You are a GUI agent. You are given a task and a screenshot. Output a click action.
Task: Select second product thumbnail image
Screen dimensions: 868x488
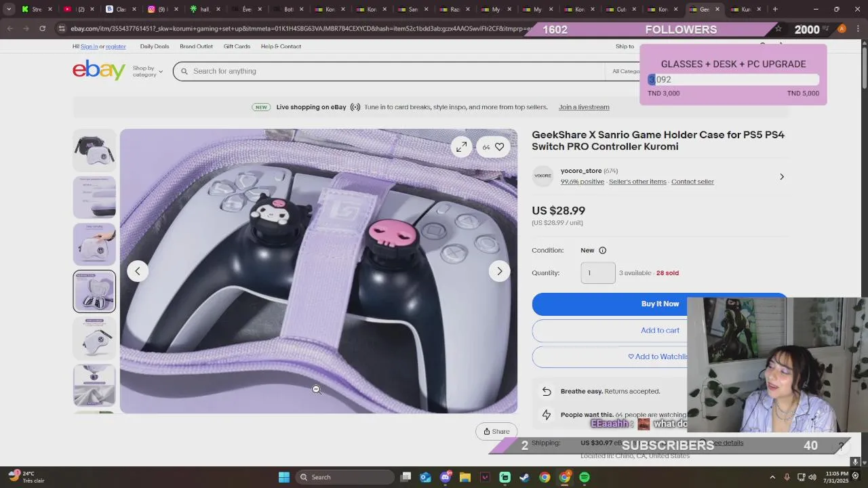point(94,197)
